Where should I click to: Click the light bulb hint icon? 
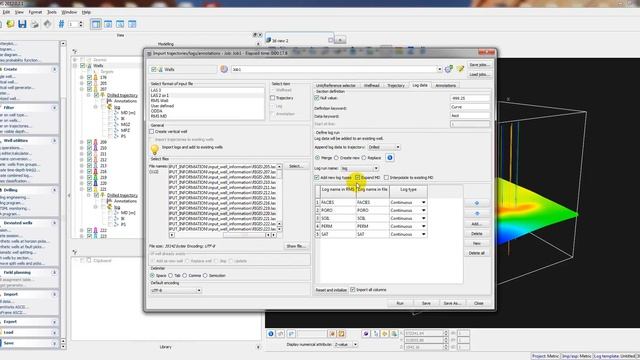155,150
